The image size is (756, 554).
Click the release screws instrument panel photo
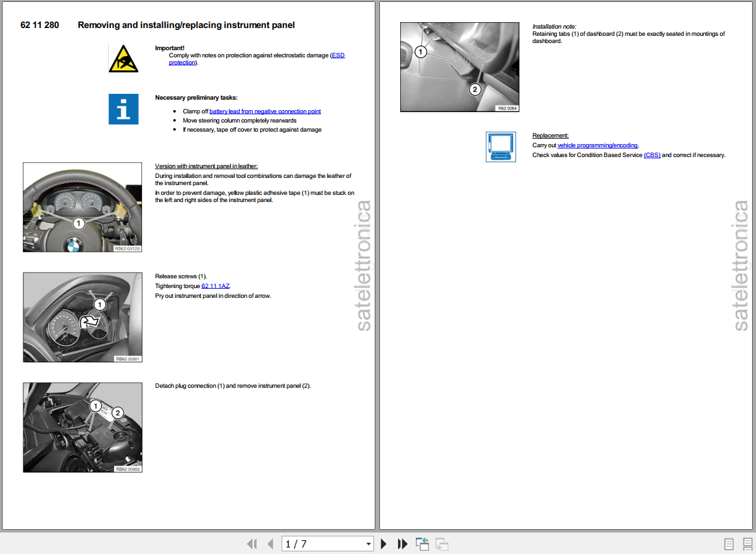coord(83,317)
